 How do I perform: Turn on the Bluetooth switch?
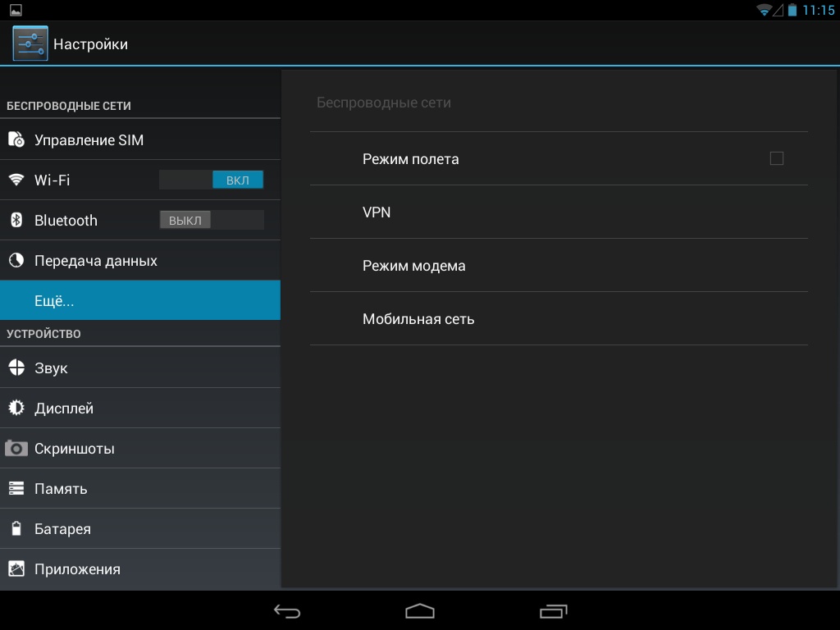(x=211, y=220)
